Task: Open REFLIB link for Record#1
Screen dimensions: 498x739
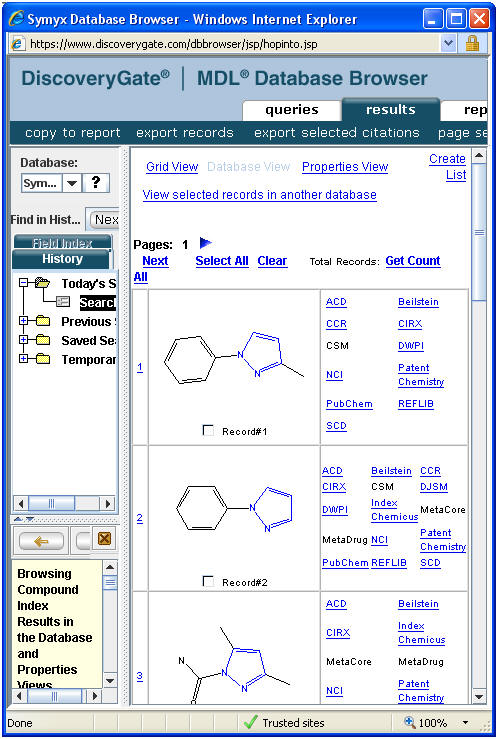Action: pos(416,404)
